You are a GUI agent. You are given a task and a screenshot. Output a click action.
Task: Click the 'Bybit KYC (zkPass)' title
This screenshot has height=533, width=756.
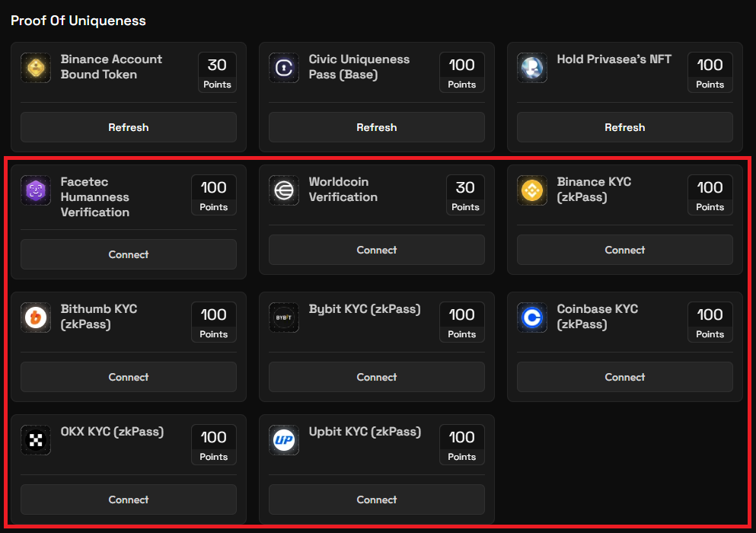click(x=365, y=309)
